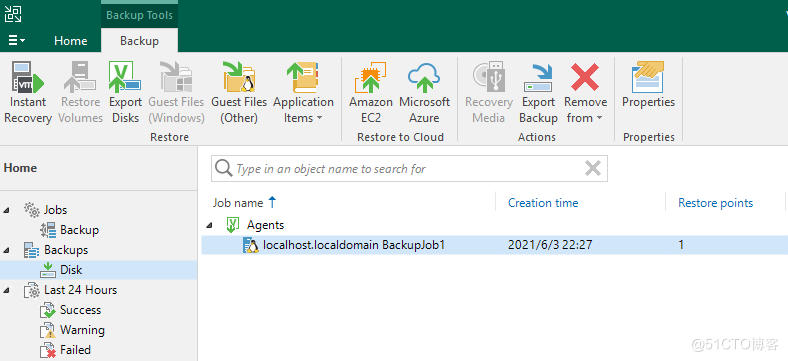The height and width of the screenshot is (361, 788).
Task: Collapse the Jobs tree node
Action: pos(6,210)
